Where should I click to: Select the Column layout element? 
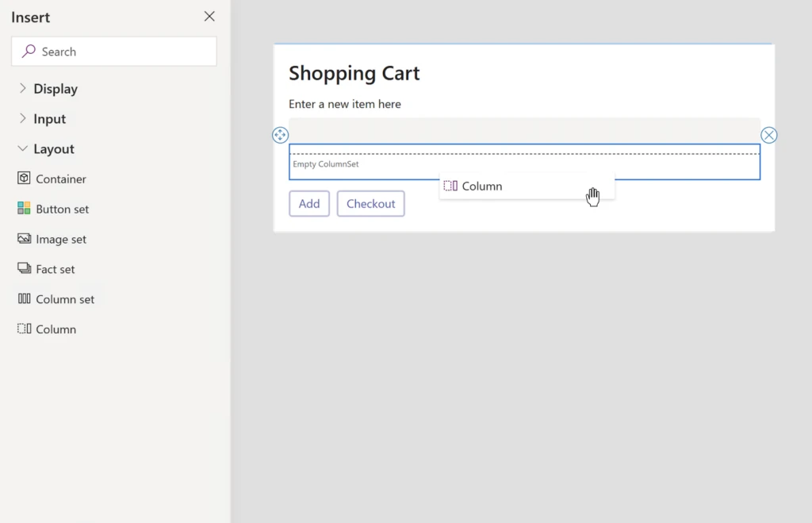tap(52, 329)
